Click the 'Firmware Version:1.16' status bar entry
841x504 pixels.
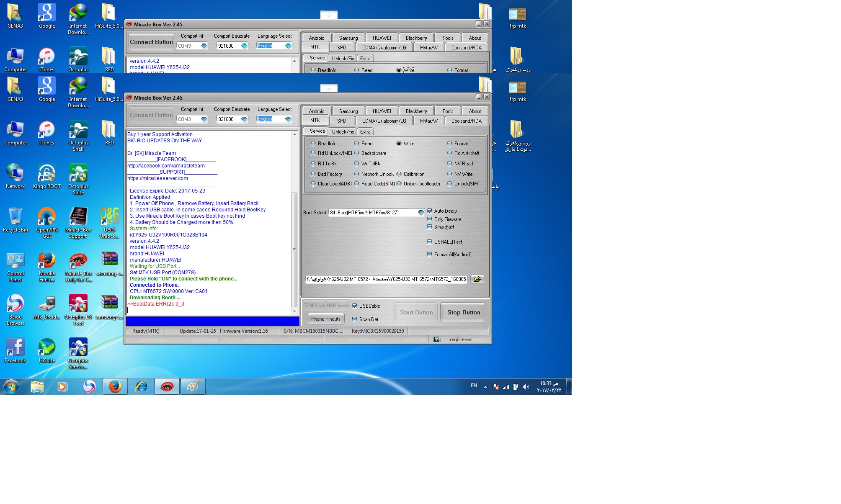point(244,331)
